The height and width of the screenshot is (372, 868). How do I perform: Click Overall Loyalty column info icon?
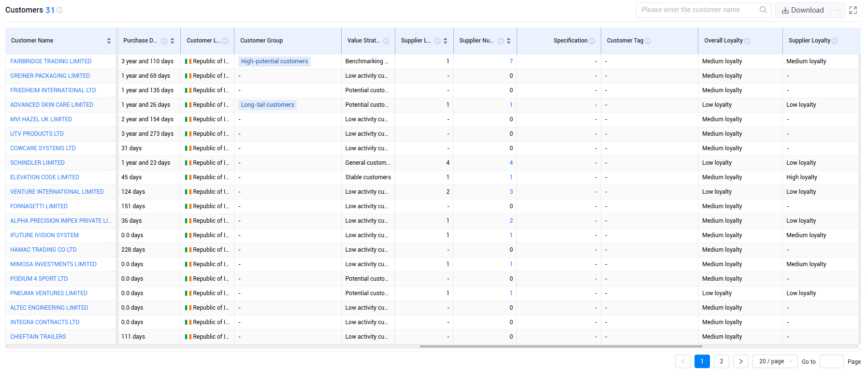click(x=747, y=41)
